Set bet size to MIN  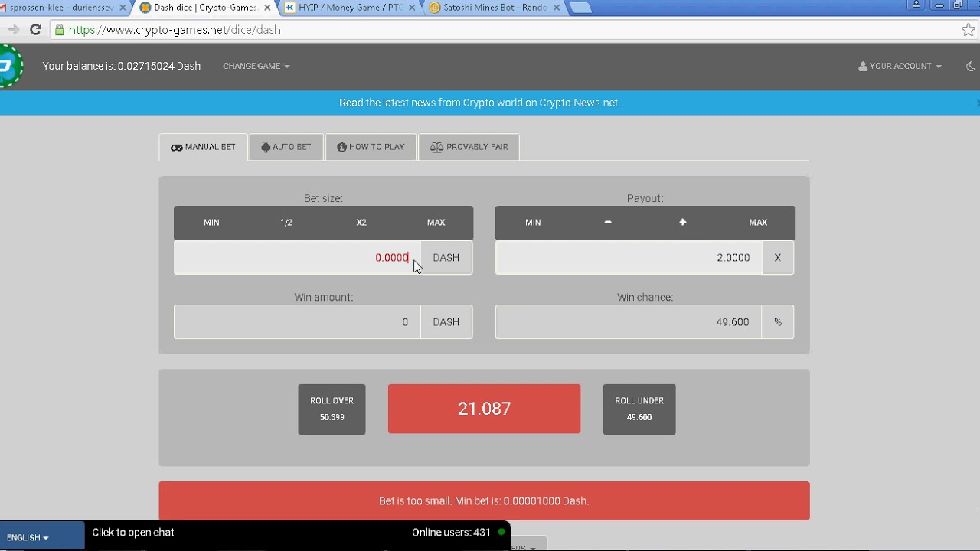point(211,223)
